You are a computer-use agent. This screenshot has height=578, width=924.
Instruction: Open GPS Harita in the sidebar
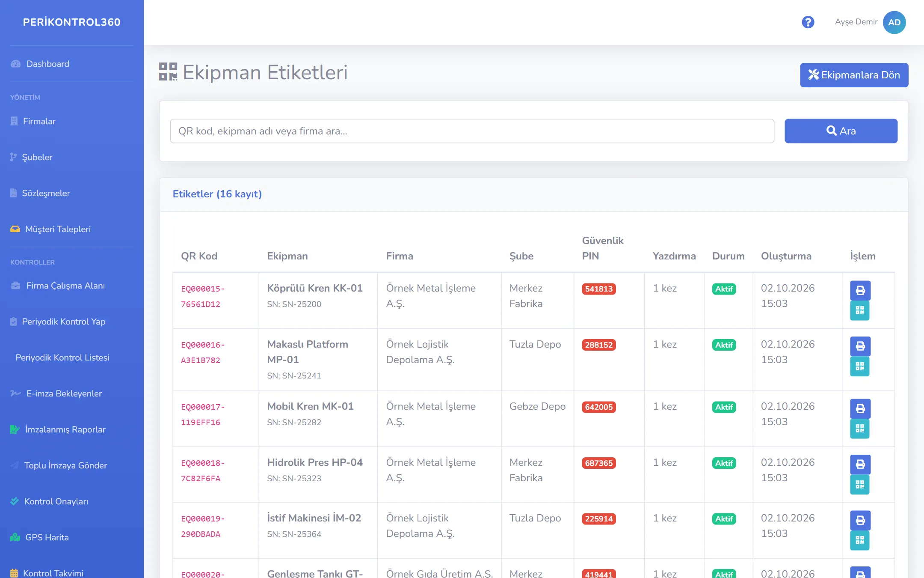click(71, 537)
